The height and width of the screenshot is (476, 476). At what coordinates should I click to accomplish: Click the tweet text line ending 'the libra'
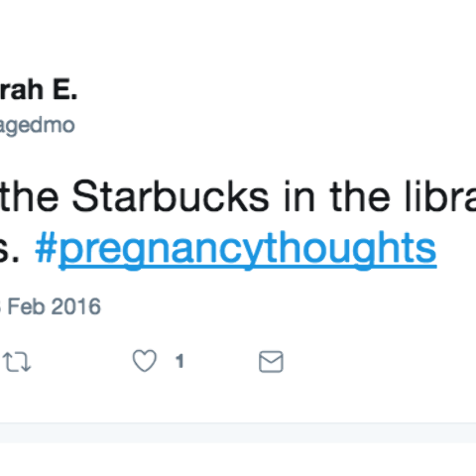point(238,196)
